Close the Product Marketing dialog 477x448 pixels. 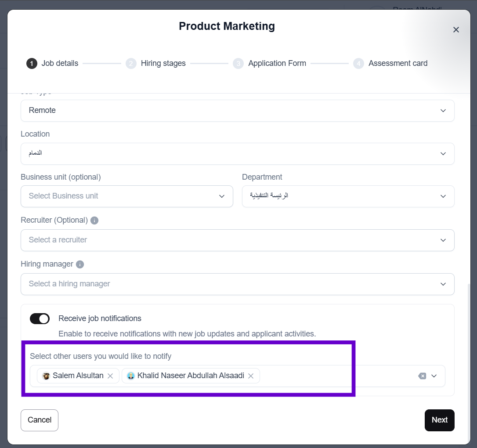coord(456,30)
